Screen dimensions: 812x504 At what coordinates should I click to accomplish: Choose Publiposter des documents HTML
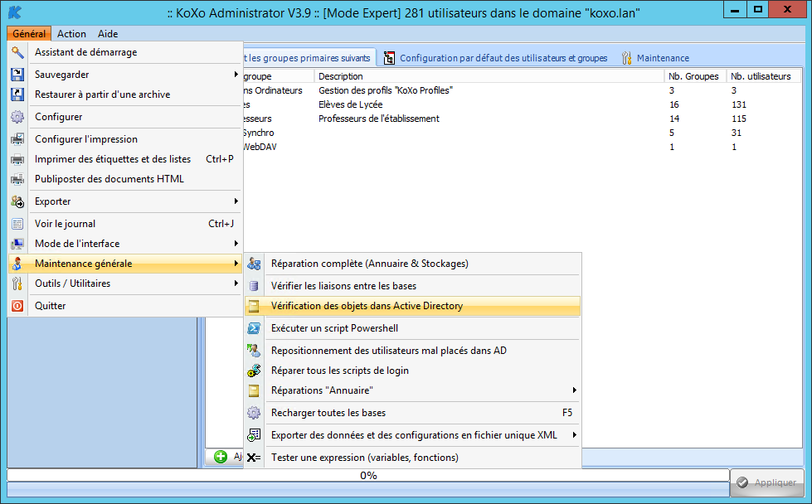(x=125, y=179)
